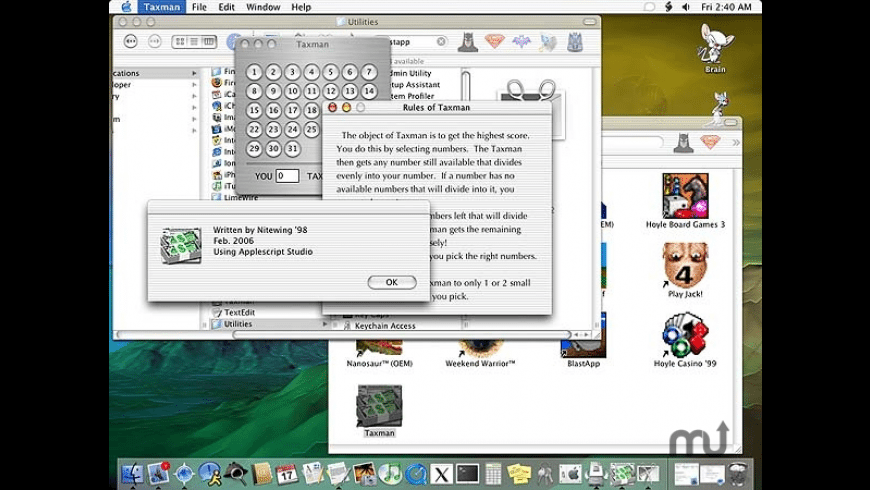Screen dimensions: 870x490
Task: Click the clock in the menu bar
Action: pyautogui.click(x=726, y=7)
